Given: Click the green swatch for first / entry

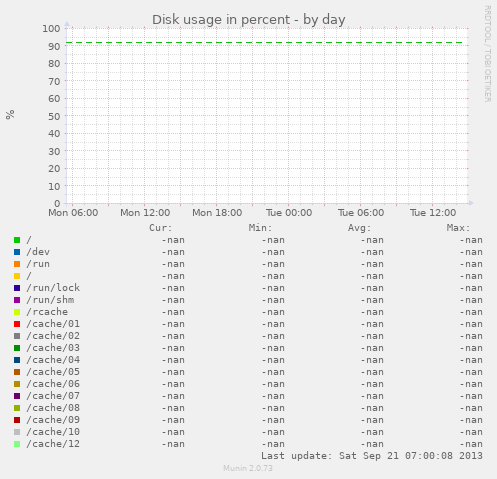Looking at the screenshot, I should coord(17,240).
